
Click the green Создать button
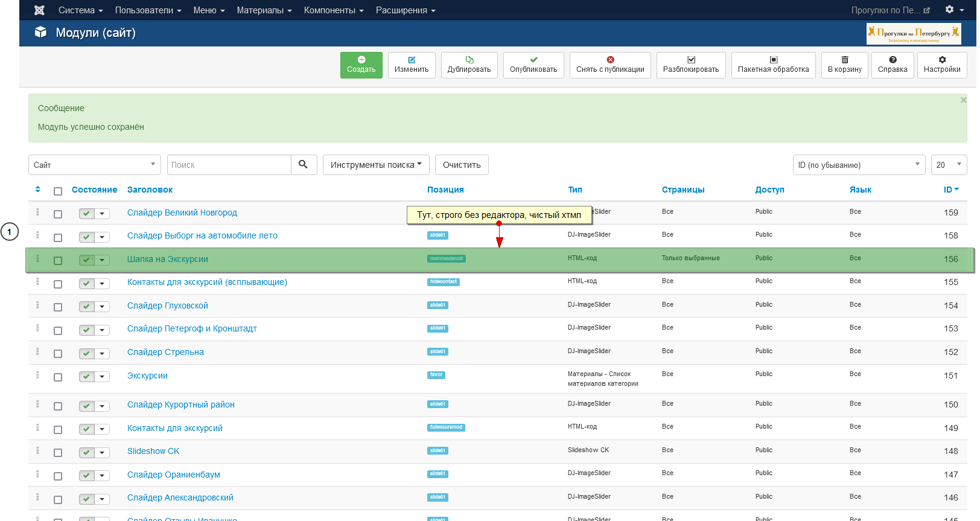point(361,65)
